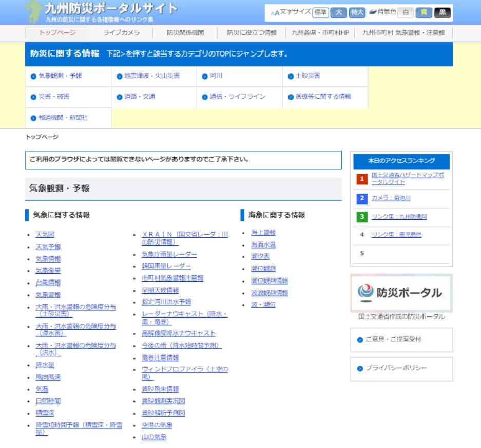The image size is (481, 448).
Task: Set text size to 大
Action: tap(338, 13)
